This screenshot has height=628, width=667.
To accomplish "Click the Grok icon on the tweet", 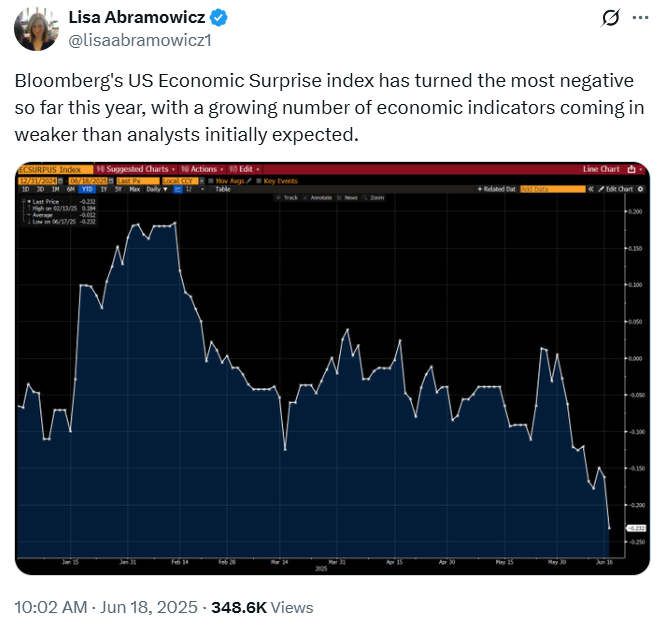I will point(607,19).
